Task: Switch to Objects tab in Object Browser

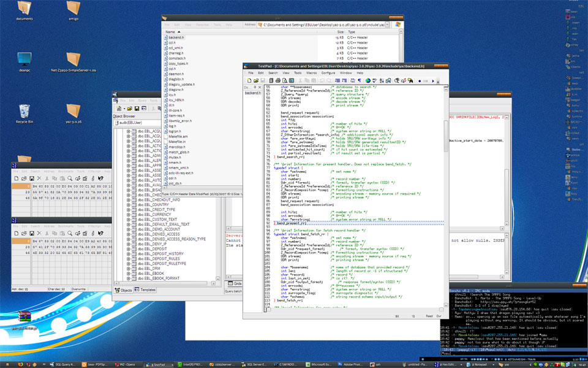Action: pos(123,290)
